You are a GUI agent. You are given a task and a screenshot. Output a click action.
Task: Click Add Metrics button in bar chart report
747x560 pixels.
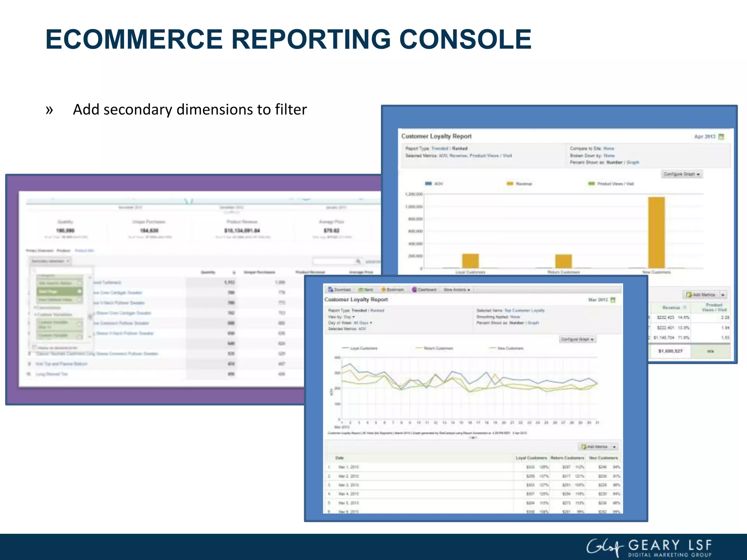(x=701, y=295)
